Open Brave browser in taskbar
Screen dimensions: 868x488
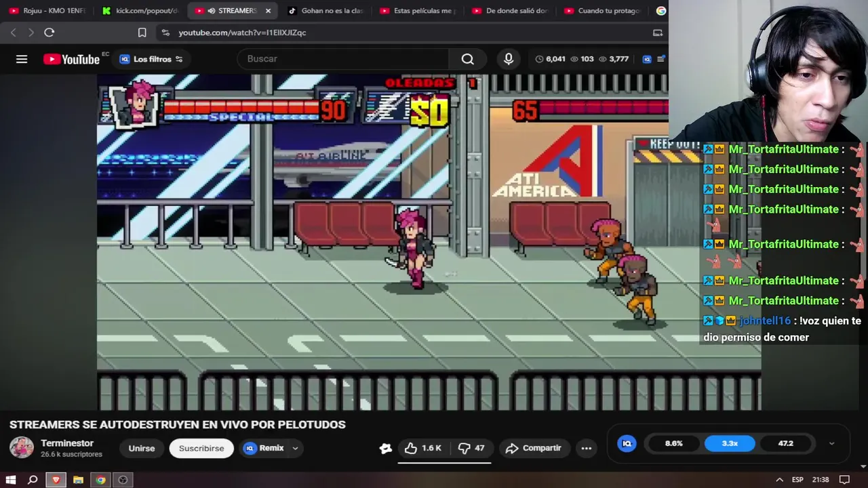click(x=56, y=480)
